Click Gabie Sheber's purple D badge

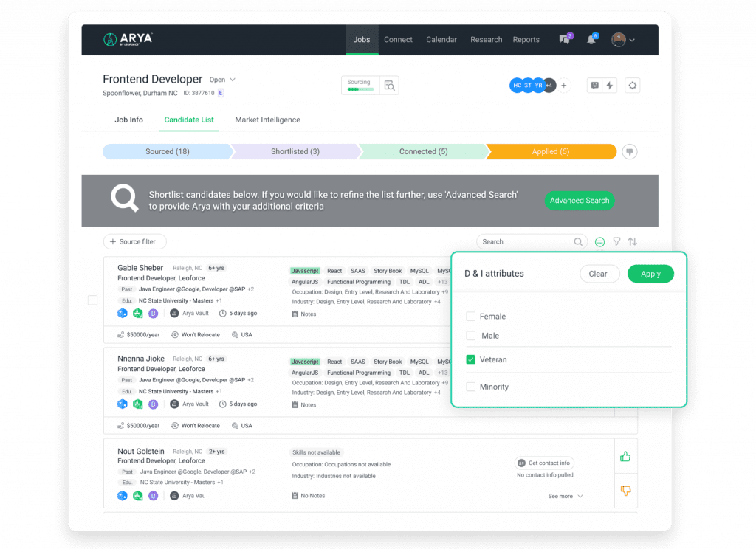click(154, 314)
